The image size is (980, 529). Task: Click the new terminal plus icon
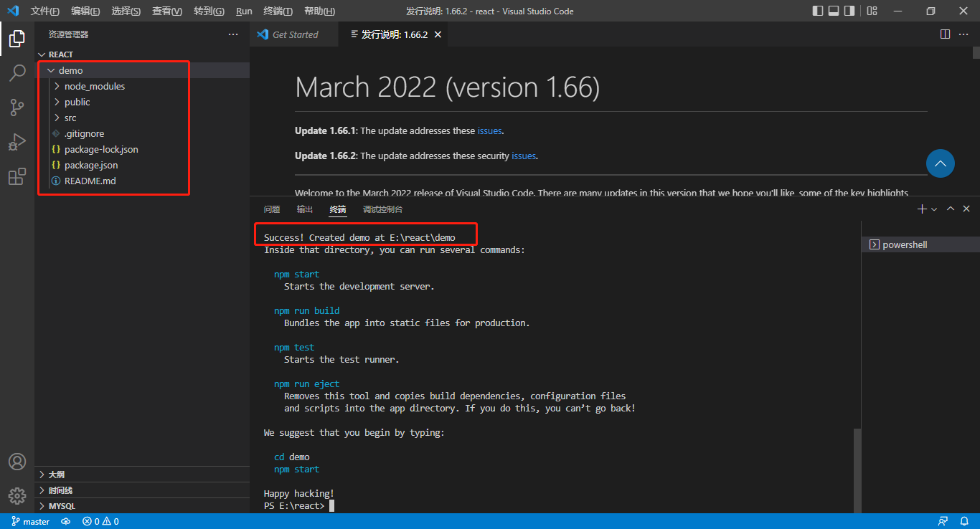923,209
